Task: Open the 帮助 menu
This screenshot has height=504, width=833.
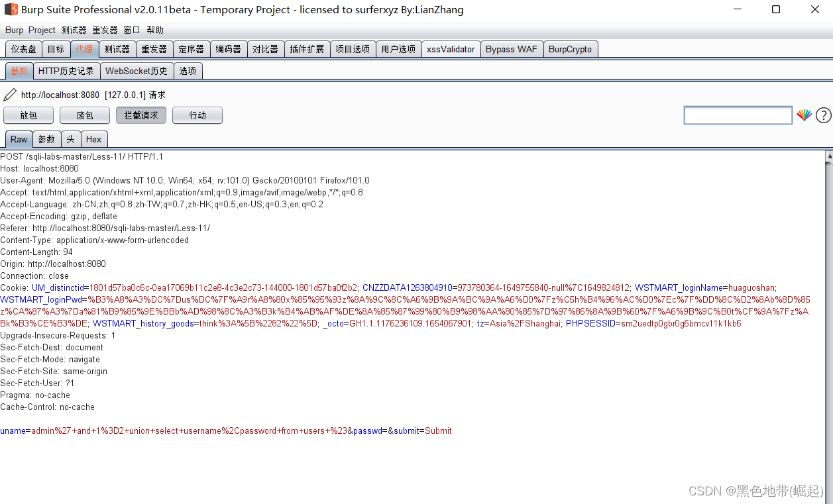Action: [155, 30]
